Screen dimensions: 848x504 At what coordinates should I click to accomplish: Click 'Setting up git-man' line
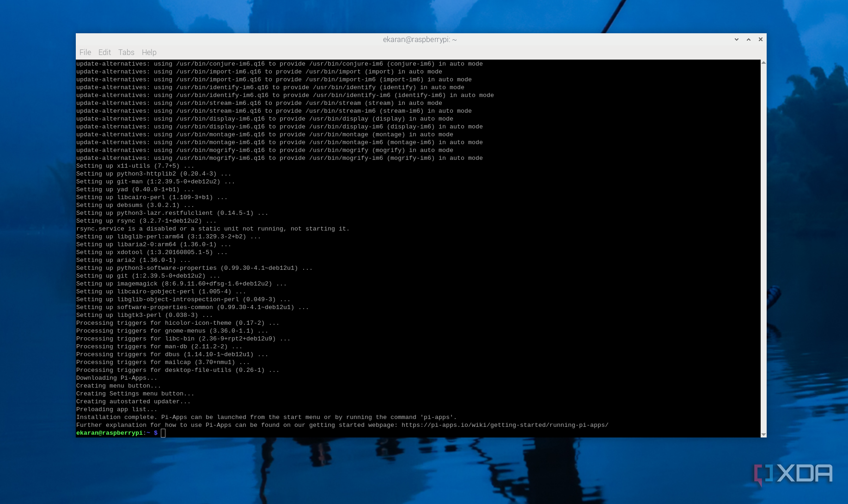[156, 182]
